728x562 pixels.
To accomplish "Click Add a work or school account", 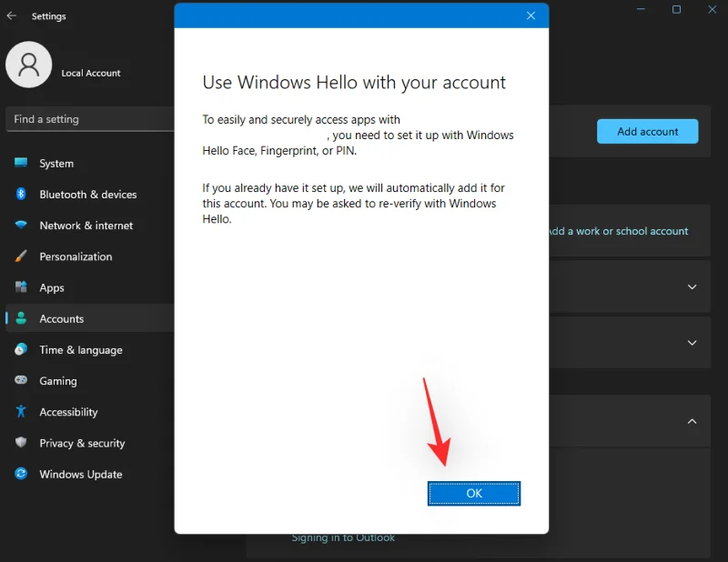I will [x=619, y=231].
